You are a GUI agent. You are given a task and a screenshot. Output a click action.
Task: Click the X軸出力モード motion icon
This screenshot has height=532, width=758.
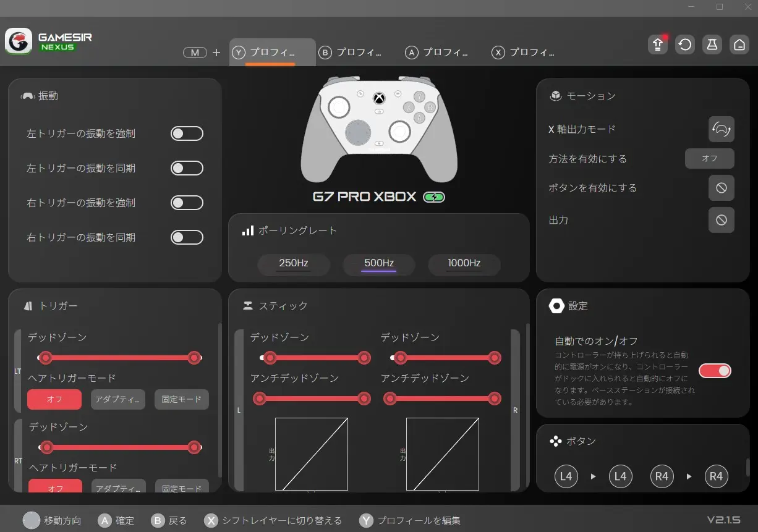coord(721,129)
